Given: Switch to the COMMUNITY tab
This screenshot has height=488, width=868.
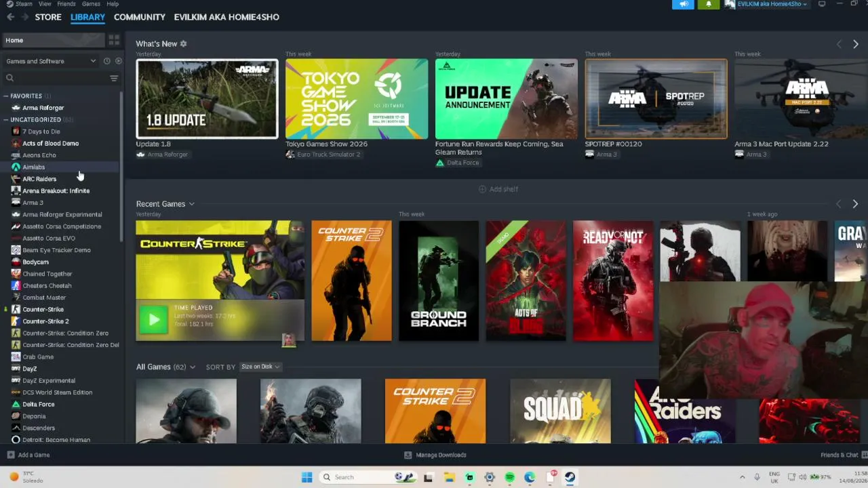Looking at the screenshot, I should click(x=140, y=17).
